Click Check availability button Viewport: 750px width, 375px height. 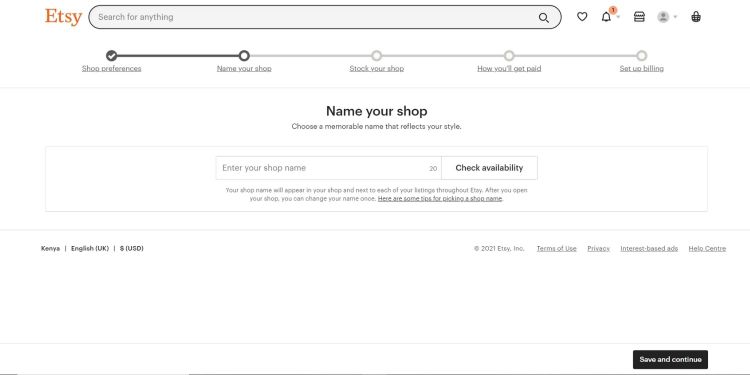[489, 168]
